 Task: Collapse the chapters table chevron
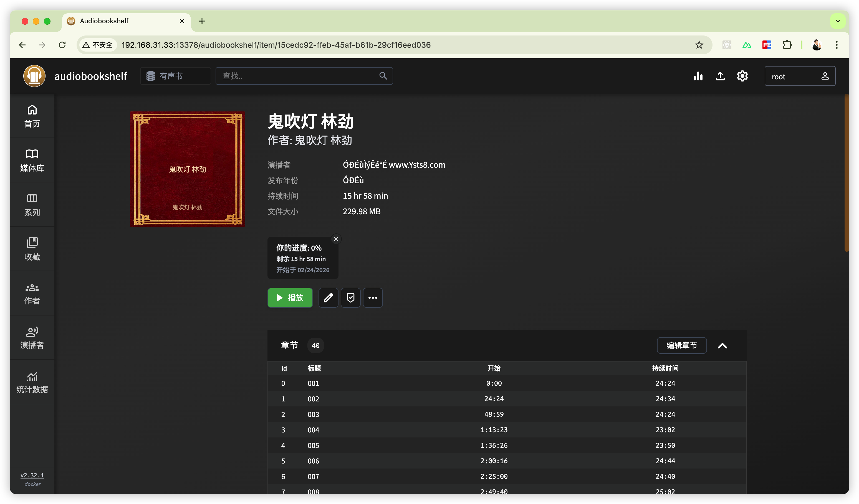point(722,346)
